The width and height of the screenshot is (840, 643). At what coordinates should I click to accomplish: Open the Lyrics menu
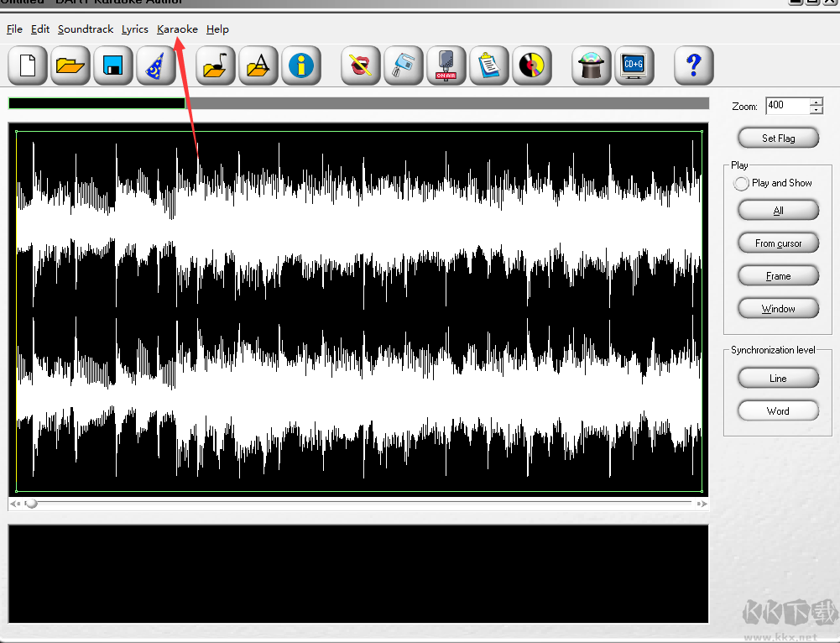tap(134, 29)
